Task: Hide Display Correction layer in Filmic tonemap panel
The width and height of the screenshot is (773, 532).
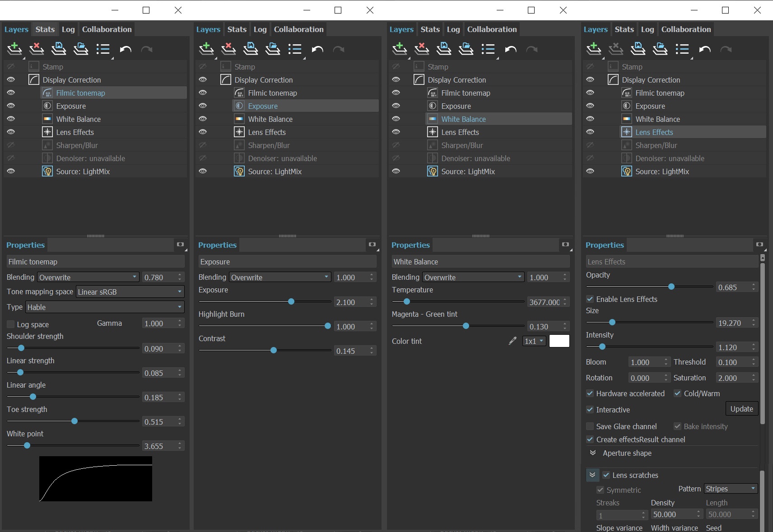Action: 11,79
